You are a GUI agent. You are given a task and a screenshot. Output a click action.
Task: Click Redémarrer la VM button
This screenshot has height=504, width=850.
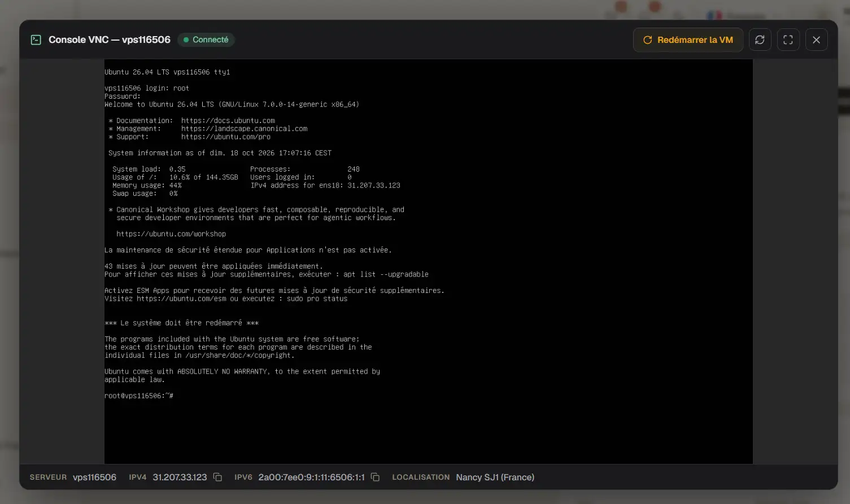point(688,40)
